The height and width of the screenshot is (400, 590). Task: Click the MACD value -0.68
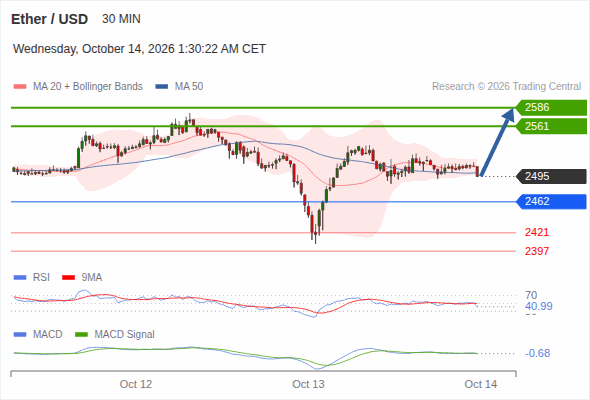point(537,353)
